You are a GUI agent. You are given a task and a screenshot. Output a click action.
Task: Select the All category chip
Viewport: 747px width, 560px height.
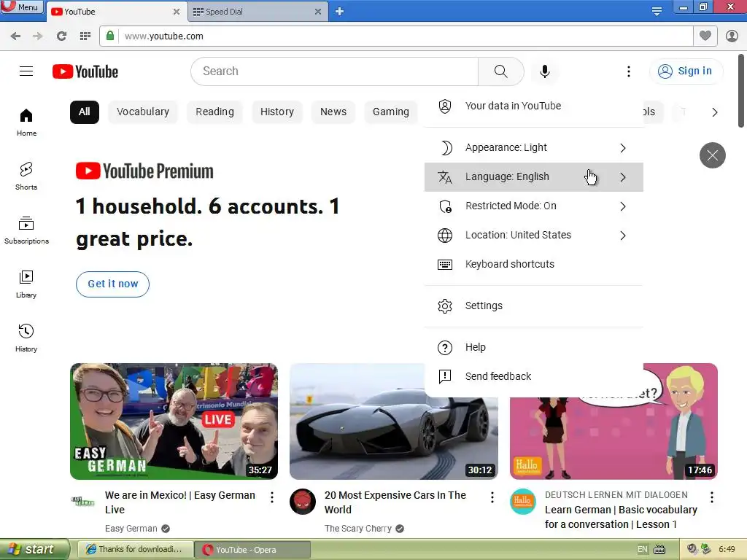(85, 112)
